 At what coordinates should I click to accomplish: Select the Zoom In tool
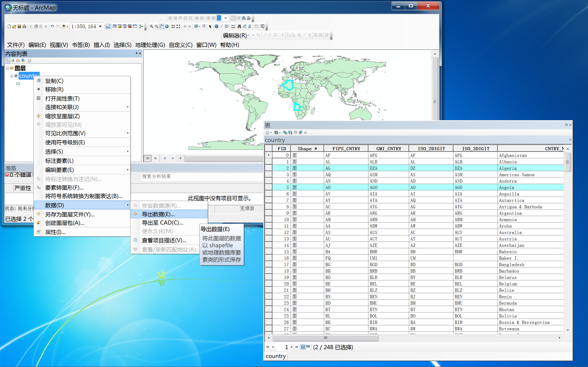tap(151, 27)
